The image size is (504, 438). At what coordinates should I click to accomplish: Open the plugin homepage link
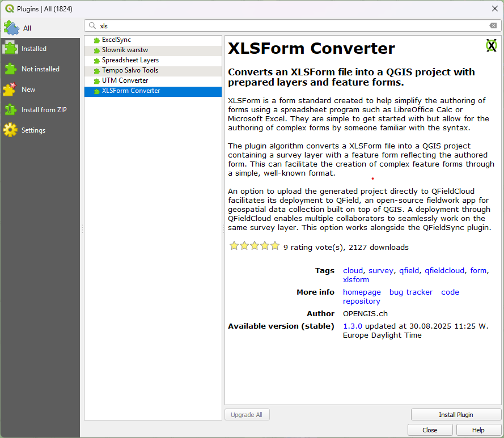pyautogui.click(x=362, y=292)
